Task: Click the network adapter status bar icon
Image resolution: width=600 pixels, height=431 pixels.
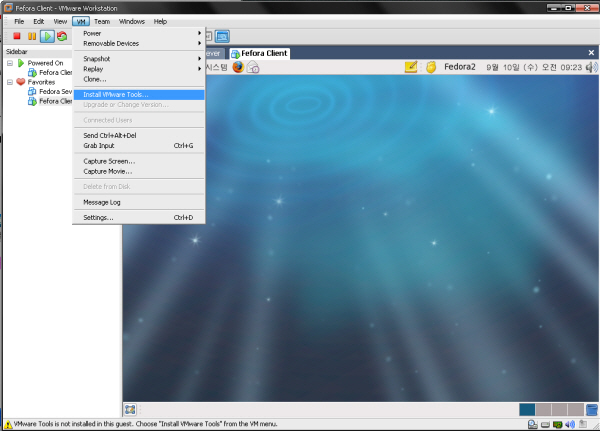Action: (x=558, y=424)
